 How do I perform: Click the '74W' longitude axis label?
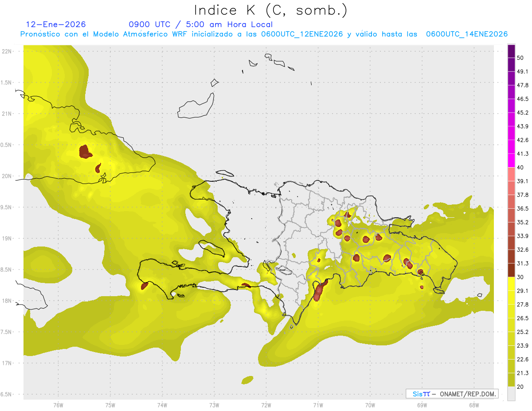click(x=162, y=405)
